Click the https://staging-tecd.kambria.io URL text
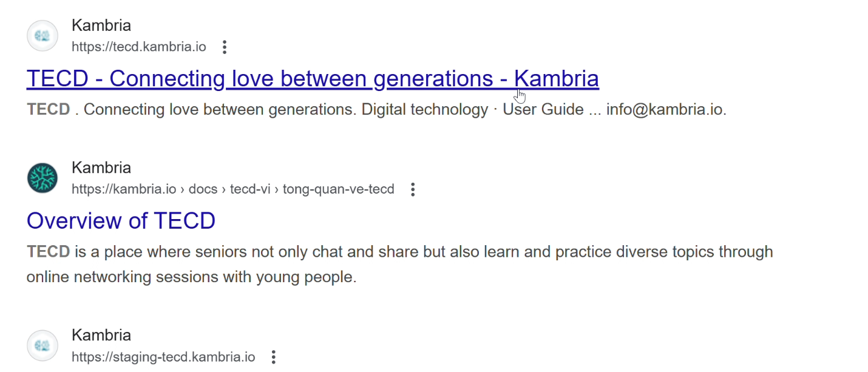The image size is (868, 372). 163,357
